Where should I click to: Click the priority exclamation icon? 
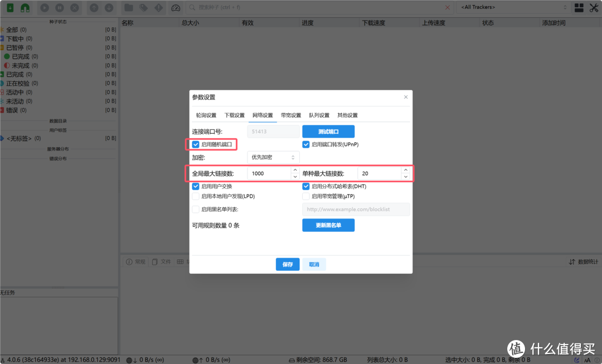pyautogui.click(x=159, y=8)
